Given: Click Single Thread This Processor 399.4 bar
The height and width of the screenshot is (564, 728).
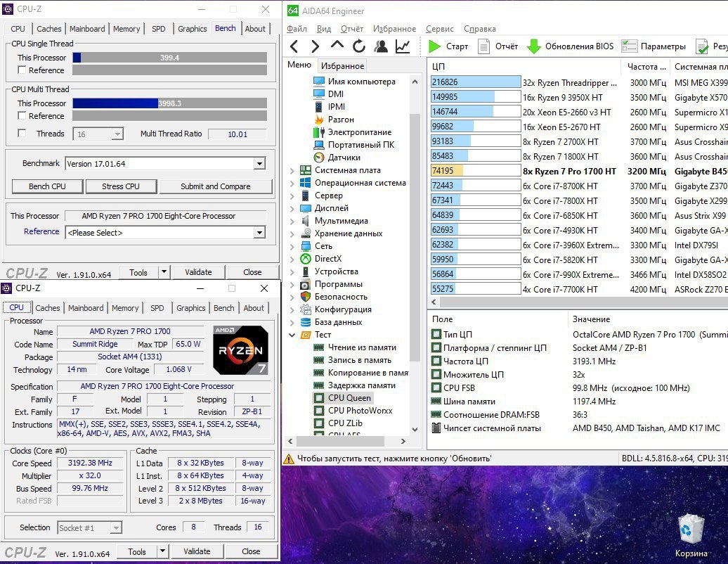Looking at the screenshot, I should pos(169,58).
